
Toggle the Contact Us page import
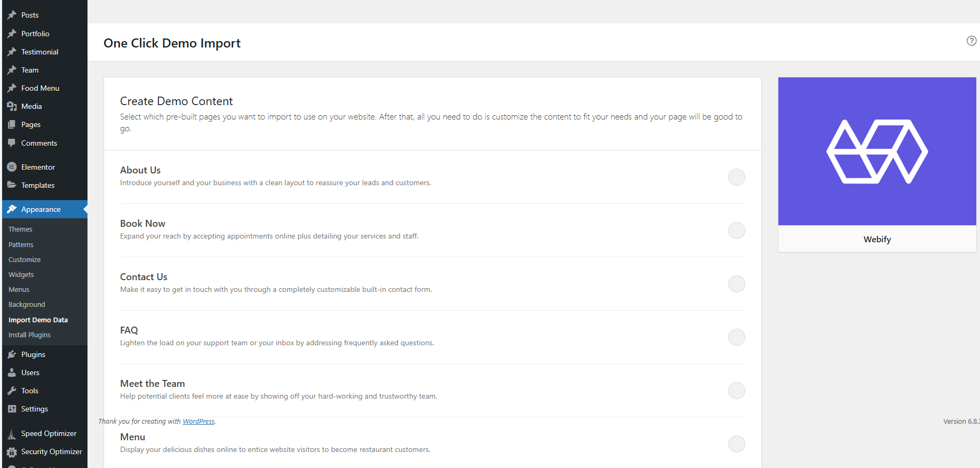737,284
